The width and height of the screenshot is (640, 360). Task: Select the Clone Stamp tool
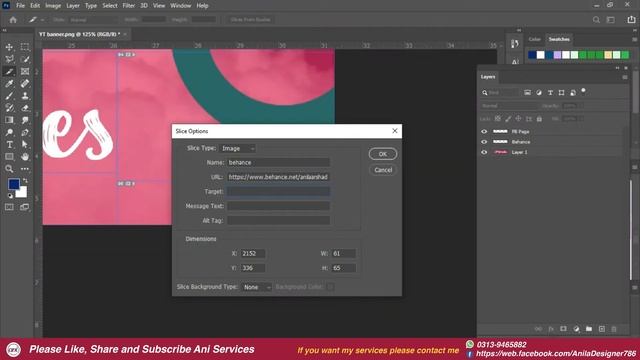point(25,96)
